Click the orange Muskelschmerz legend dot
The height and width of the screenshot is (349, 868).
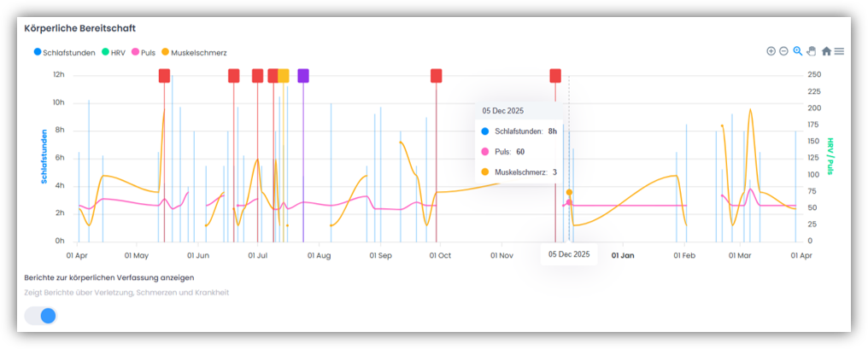click(165, 53)
